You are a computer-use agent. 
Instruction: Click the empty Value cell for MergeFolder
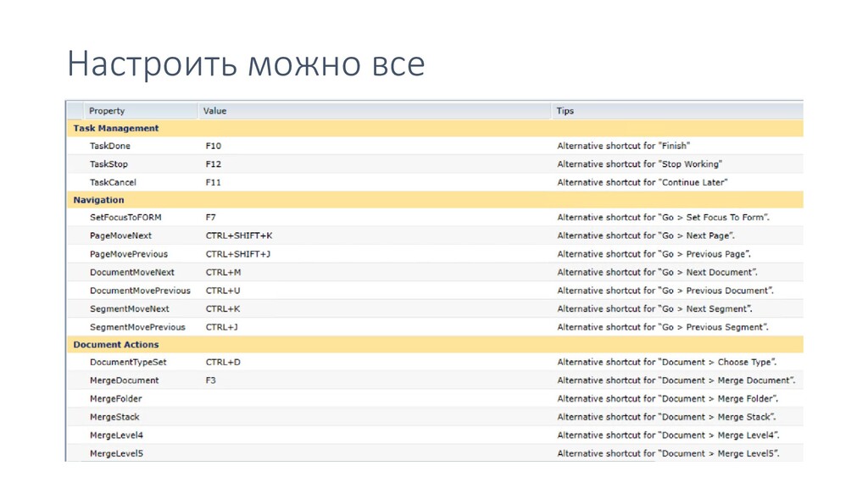[374, 398]
